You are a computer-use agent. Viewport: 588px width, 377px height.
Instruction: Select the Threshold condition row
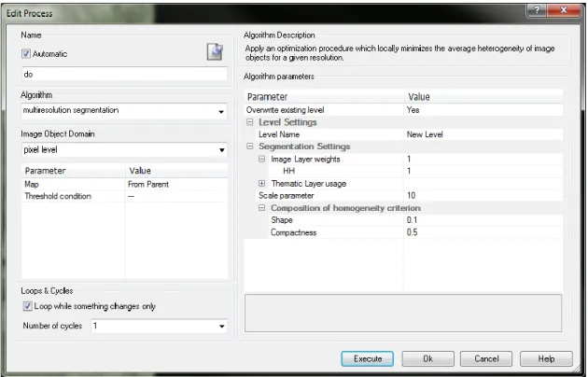pos(124,196)
